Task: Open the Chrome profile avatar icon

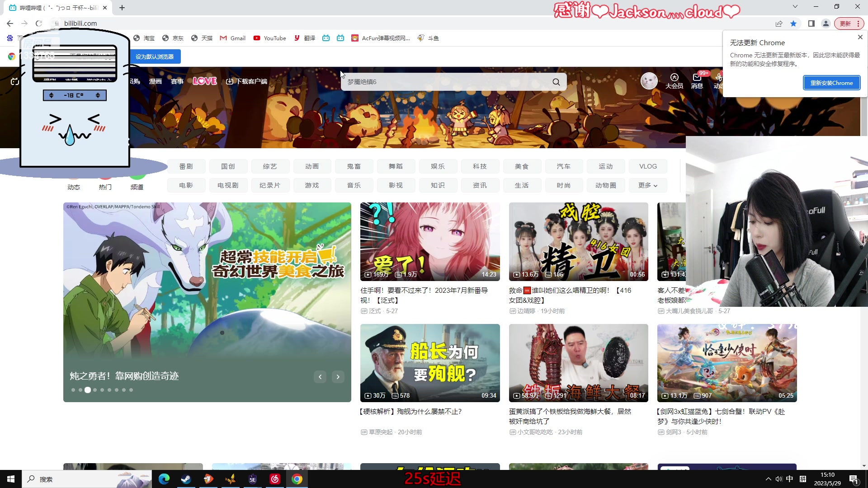Action: [x=826, y=23]
